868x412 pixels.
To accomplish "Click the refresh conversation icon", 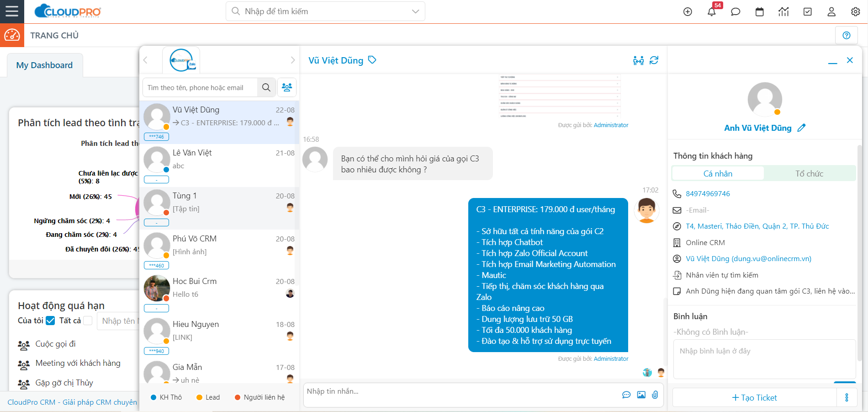I will [654, 60].
